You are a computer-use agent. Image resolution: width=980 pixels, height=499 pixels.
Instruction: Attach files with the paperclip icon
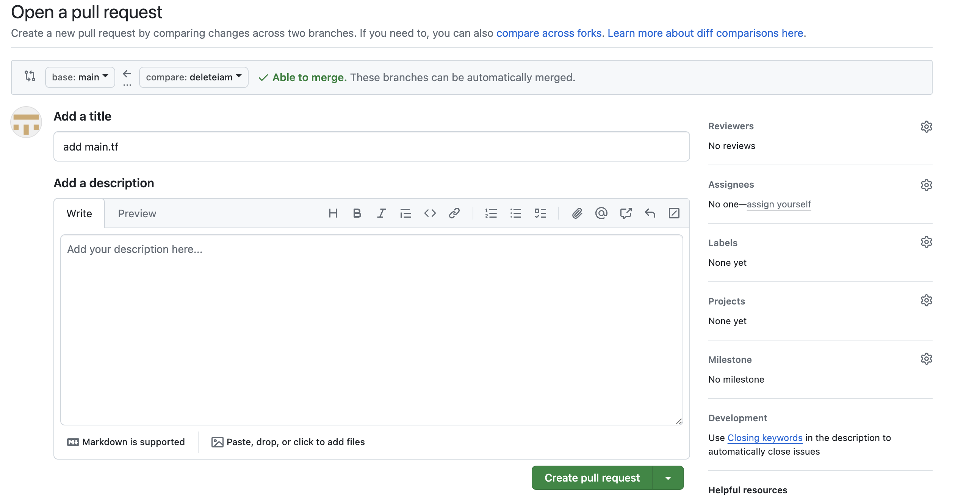coord(577,213)
